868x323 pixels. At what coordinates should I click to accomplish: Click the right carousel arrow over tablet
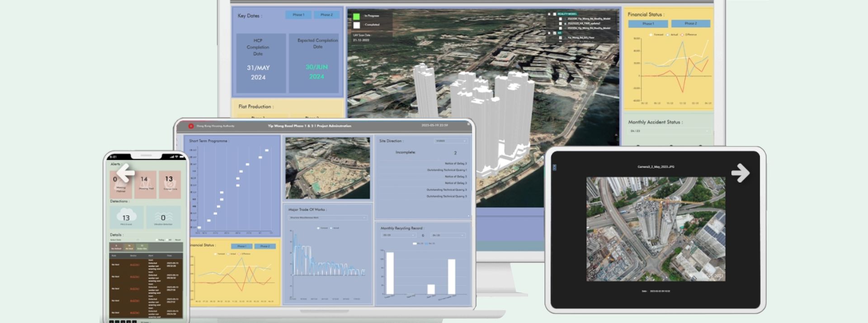click(x=741, y=173)
